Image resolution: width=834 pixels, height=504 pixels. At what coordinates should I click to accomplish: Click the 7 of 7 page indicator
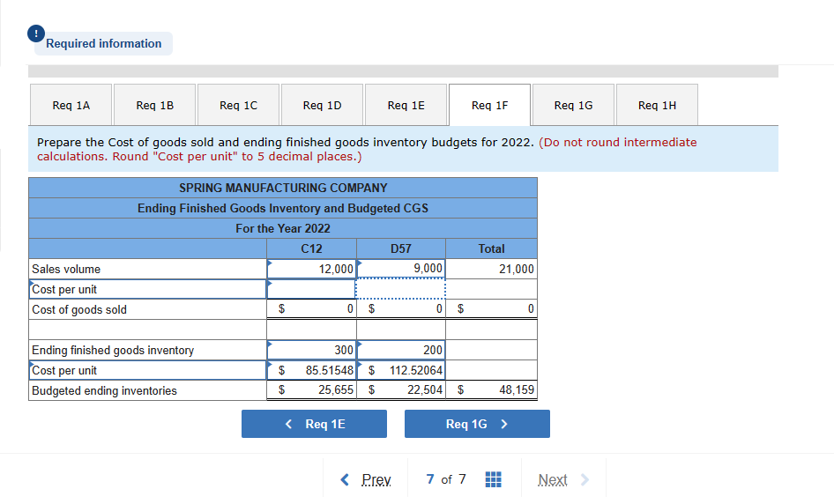click(x=446, y=479)
